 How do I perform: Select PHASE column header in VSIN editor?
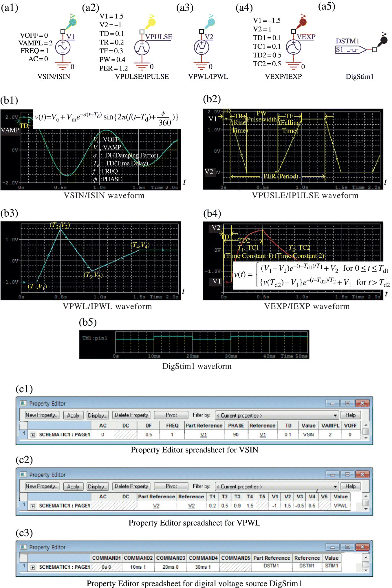[236, 425]
